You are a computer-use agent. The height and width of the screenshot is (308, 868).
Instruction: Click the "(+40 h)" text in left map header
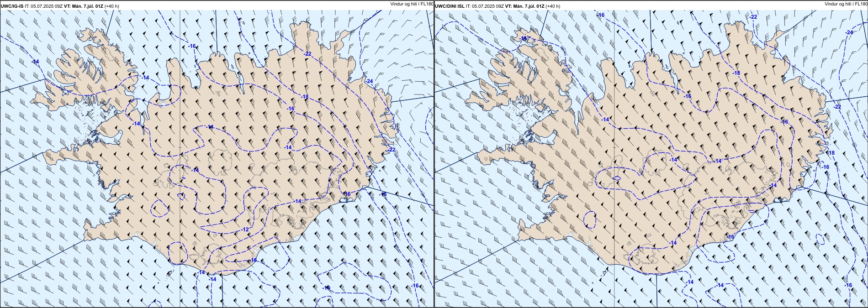click(x=112, y=6)
